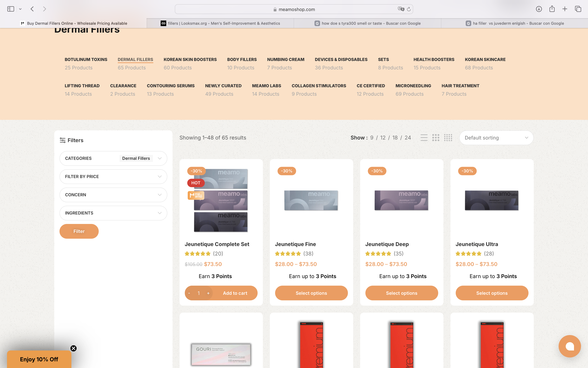The width and height of the screenshot is (588, 368).
Task: Show Safari downloads
Action: 539,9
